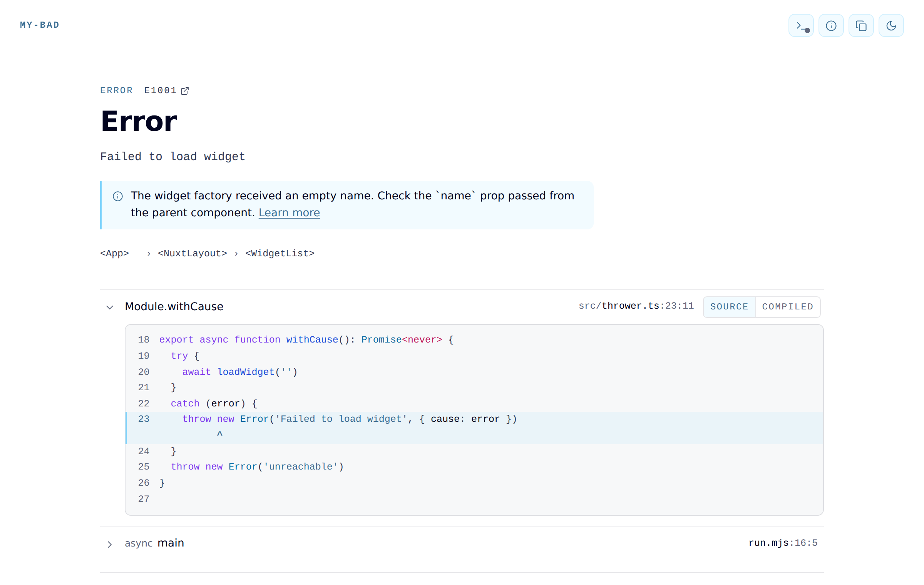Click line 20 await loadWidget code

pyautogui.click(x=240, y=372)
